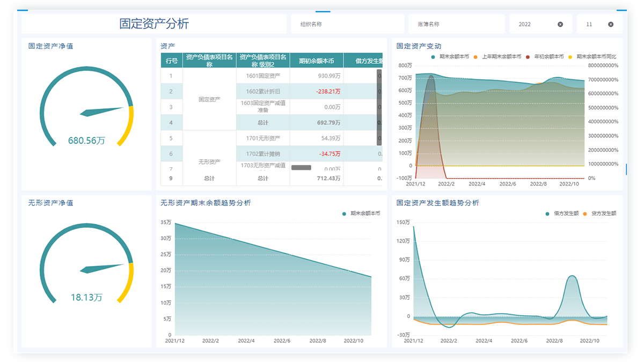Clear the month 11 filter

point(611,24)
